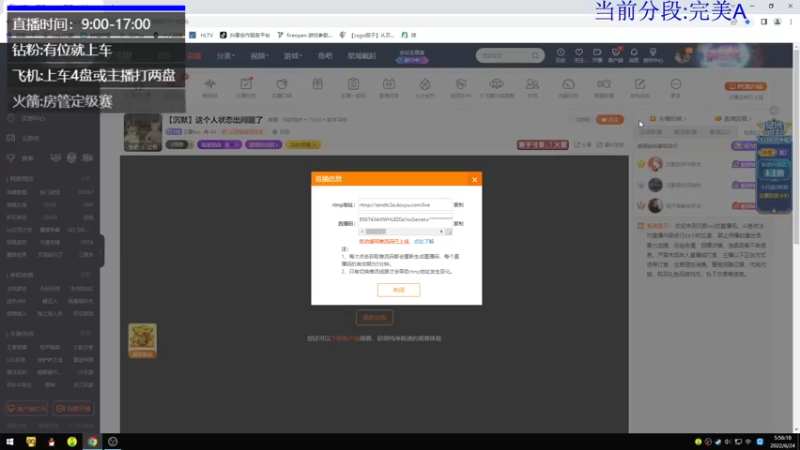The height and width of the screenshot is (450, 800).
Task: Open the history clock icon
Action: (561, 56)
